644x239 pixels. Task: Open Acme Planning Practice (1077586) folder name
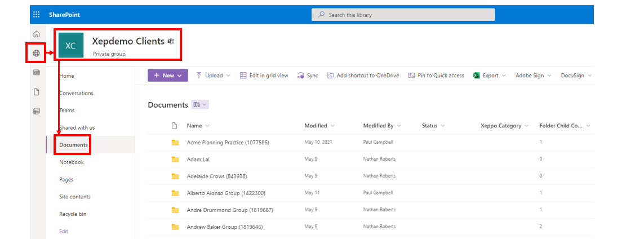(x=228, y=143)
